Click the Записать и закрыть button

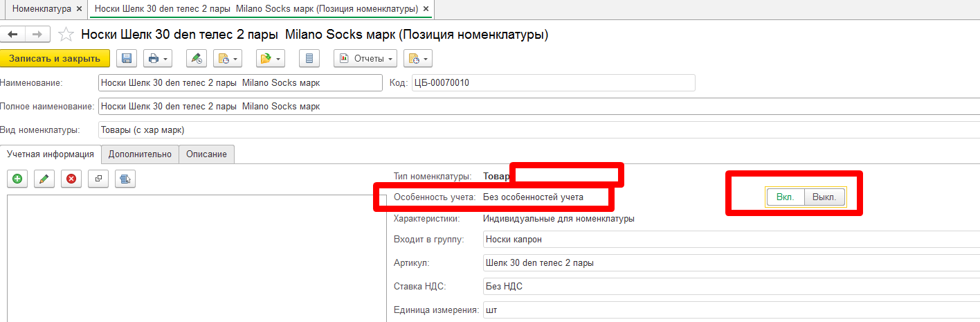[x=55, y=59]
